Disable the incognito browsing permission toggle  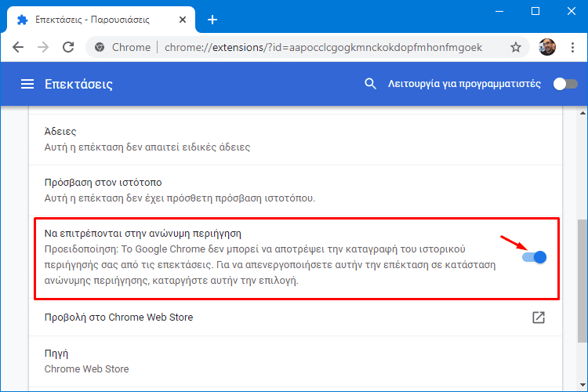[535, 257]
